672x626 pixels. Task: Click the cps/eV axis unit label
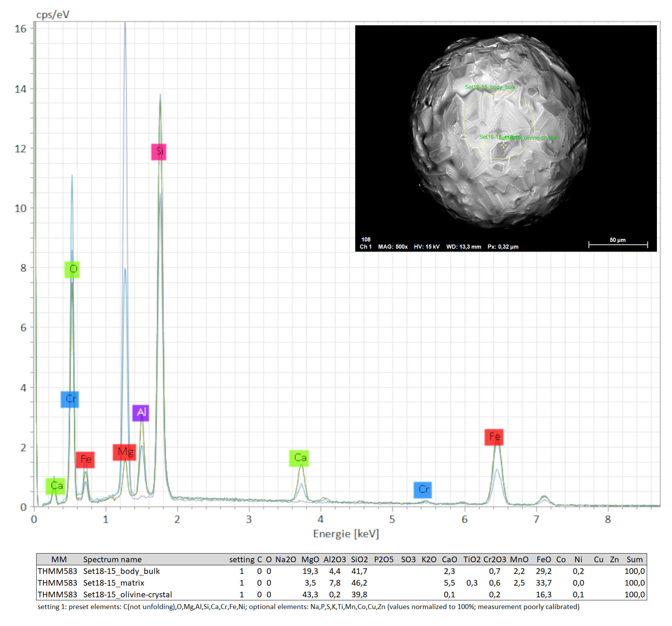(53, 15)
